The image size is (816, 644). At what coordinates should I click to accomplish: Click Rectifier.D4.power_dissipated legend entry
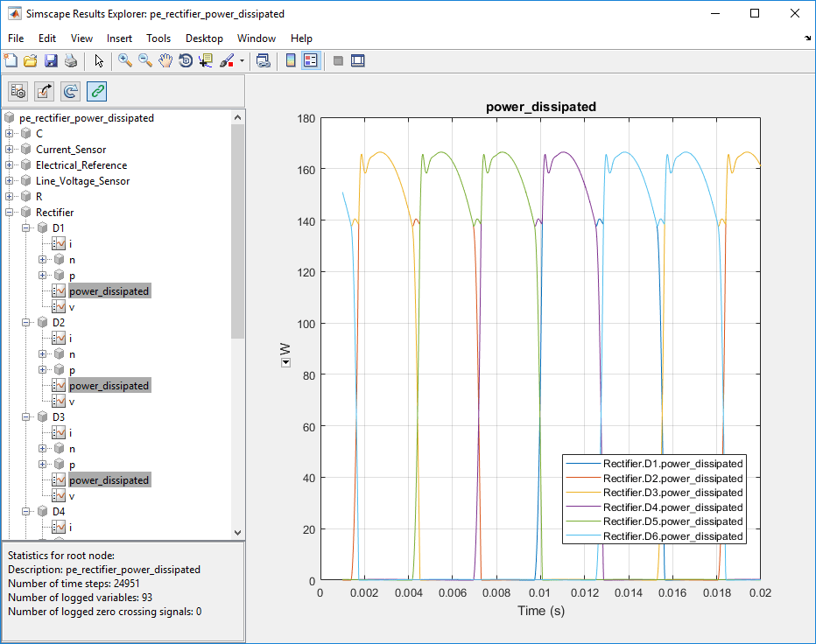pos(672,507)
